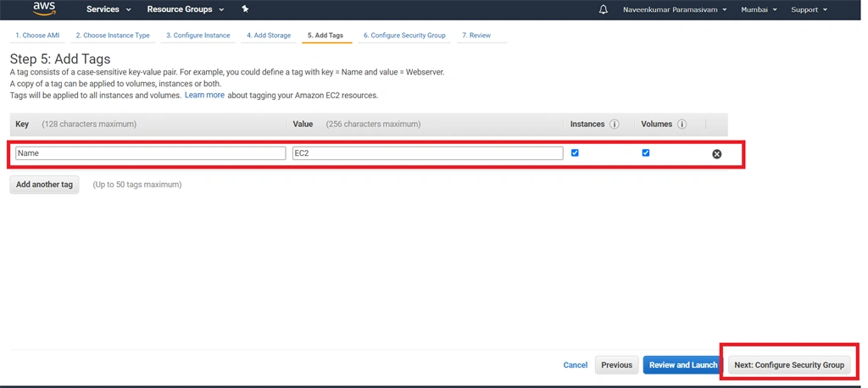The image size is (868, 388).
Task: Go to step 6. Configure Security Group
Action: click(x=404, y=36)
